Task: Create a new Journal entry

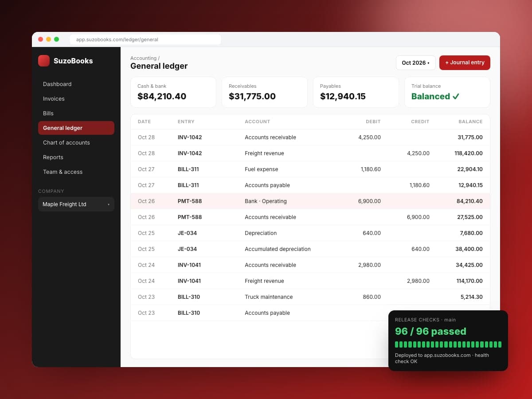Action: pos(465,63)
